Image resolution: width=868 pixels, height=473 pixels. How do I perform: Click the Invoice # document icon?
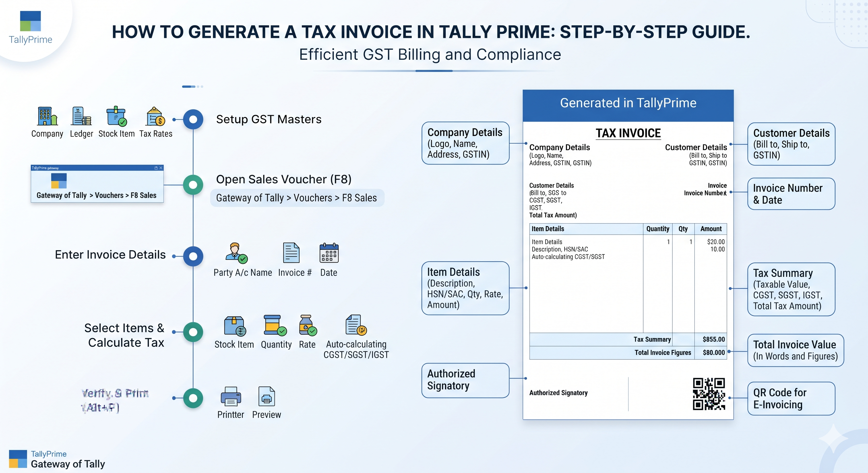[291, 253]
